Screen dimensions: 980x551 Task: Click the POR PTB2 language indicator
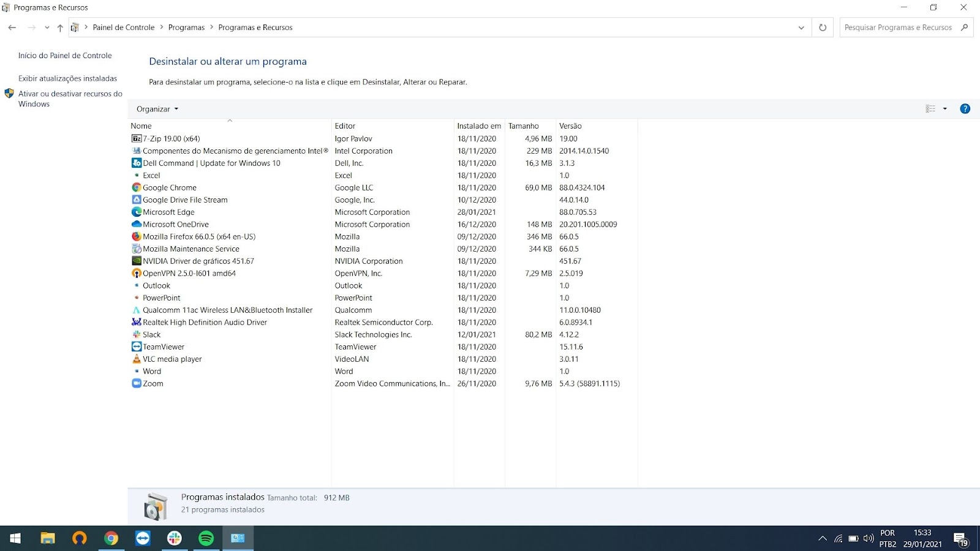click(x=888, y=538)
